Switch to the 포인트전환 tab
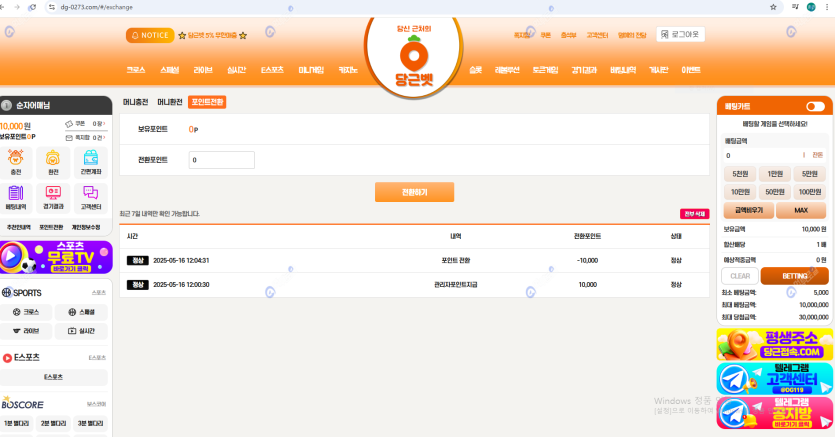Screen dimensions: 835x437 pyautogui.click(x=208, y=102)
